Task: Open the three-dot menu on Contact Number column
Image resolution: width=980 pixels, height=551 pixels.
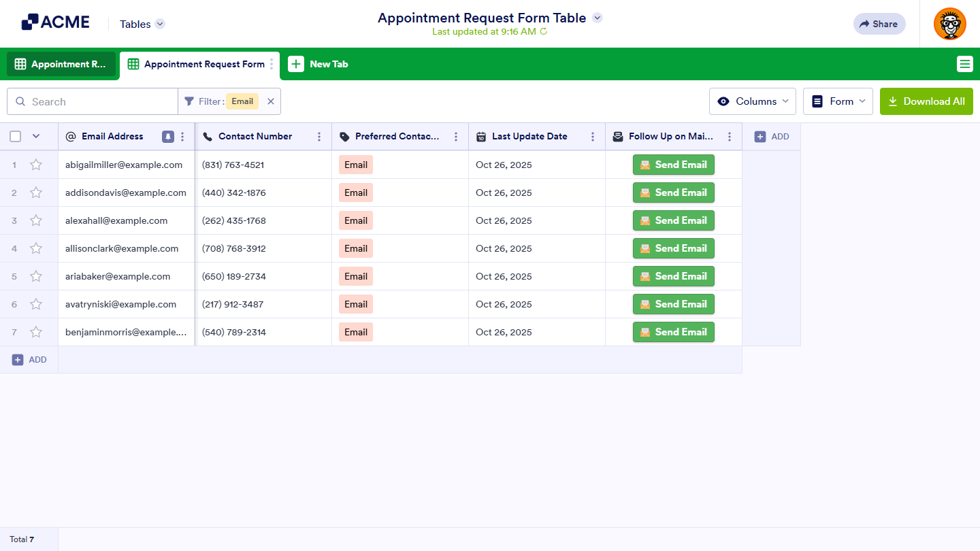Action: click(x=319, y=136)
